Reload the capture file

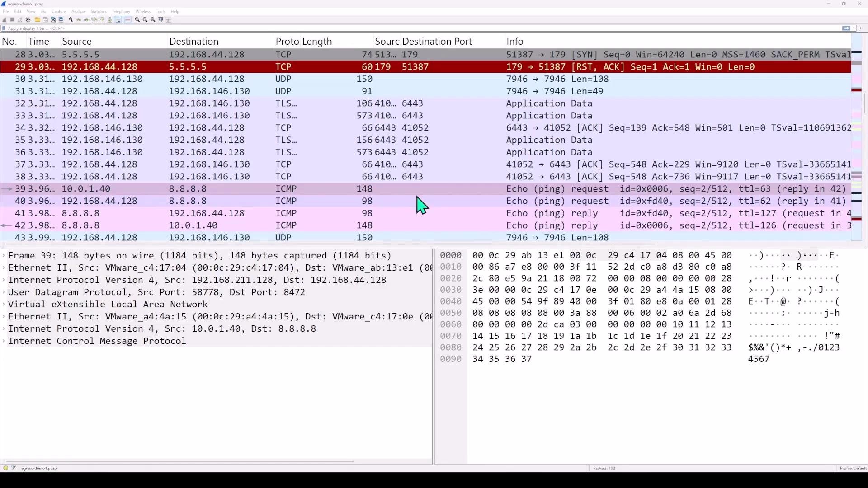[x=61, y=20]
